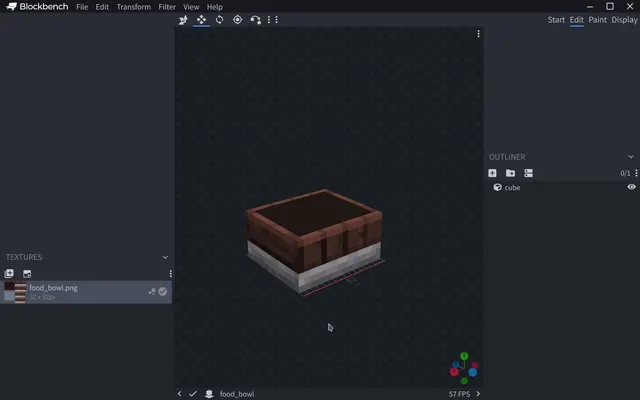Open the View menu
The width and height of the screenshot is (640, 400).
(x=191, y=7)
